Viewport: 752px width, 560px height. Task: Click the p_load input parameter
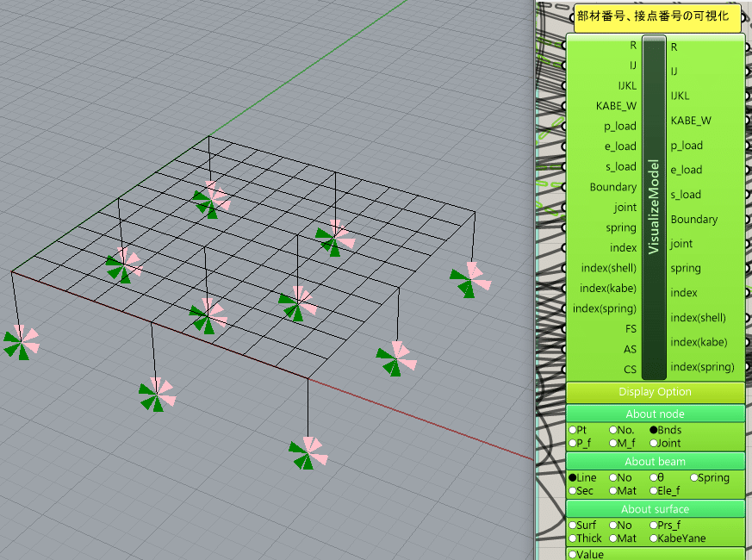[x=620, y=126]
